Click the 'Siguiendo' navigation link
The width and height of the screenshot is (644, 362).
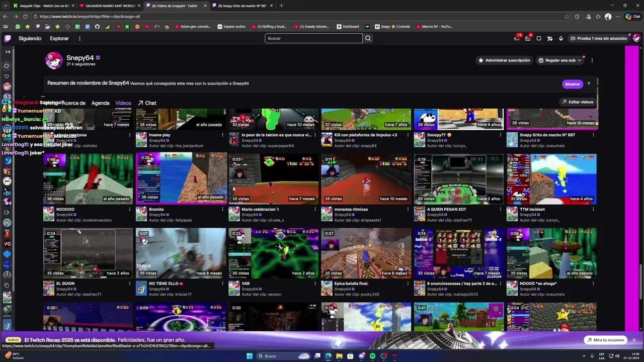point(30,38)
